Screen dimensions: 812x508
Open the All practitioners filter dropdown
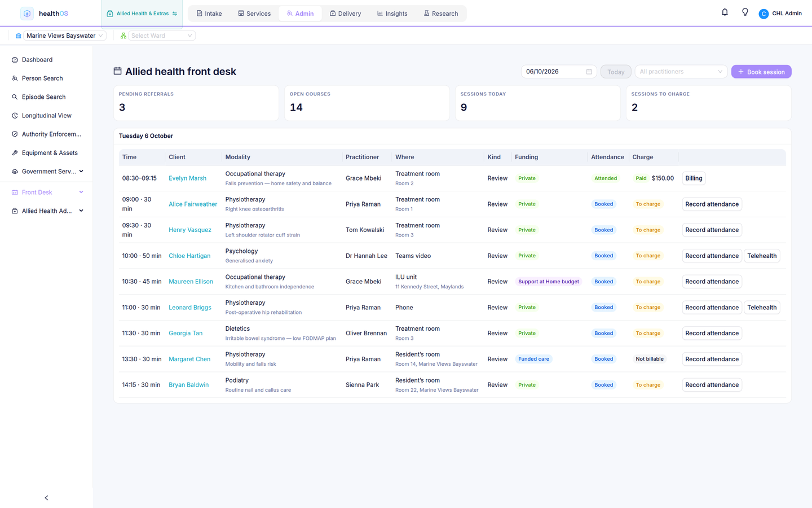(x=681, y=72)
